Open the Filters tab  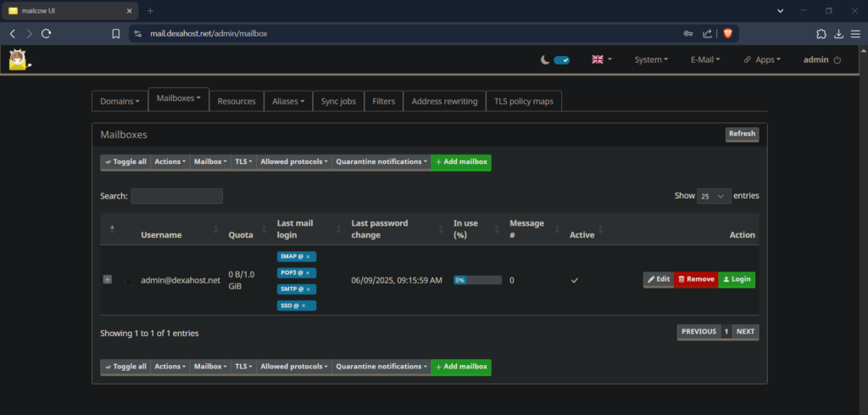coord(384,101)
